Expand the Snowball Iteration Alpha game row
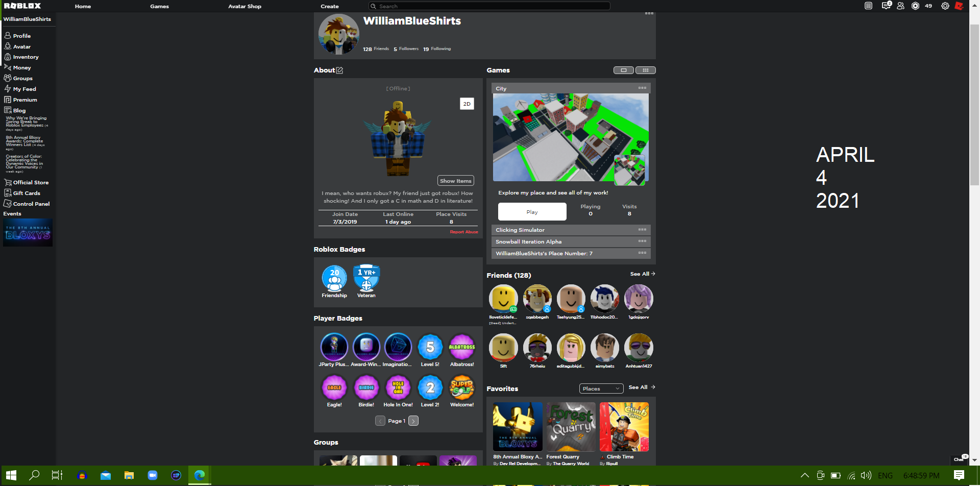 coord(571,241)
